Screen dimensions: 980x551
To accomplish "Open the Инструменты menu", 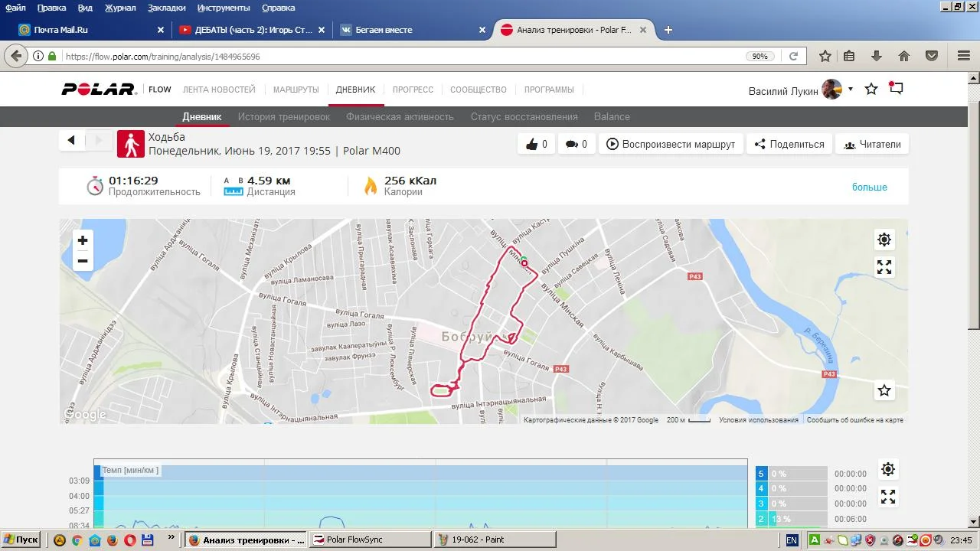I will [224, 8].
